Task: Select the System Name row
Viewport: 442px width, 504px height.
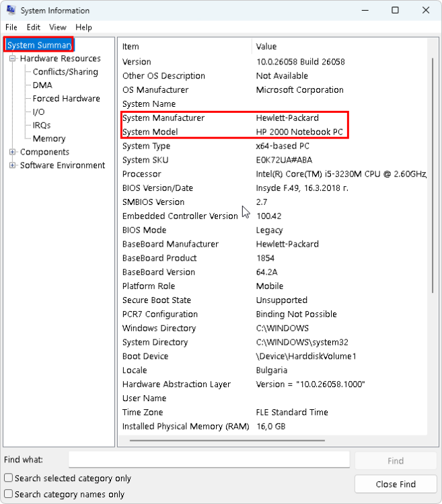Action: (272, 103)
